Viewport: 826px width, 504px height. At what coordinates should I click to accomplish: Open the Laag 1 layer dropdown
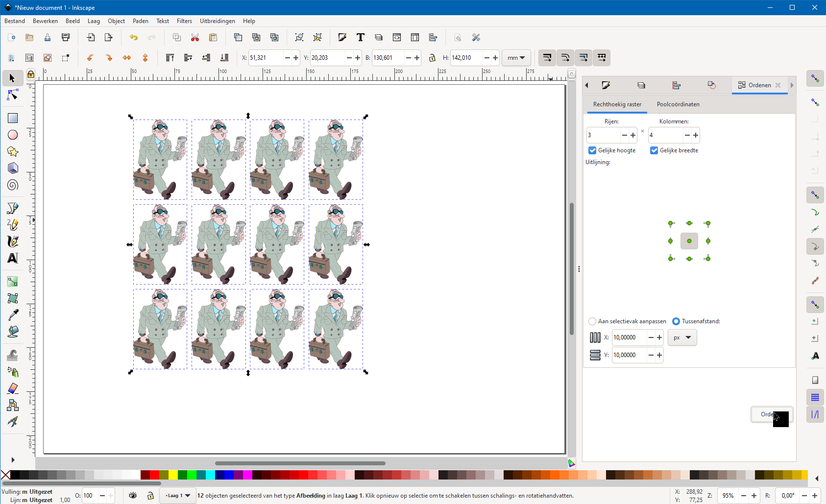point(178,496)
